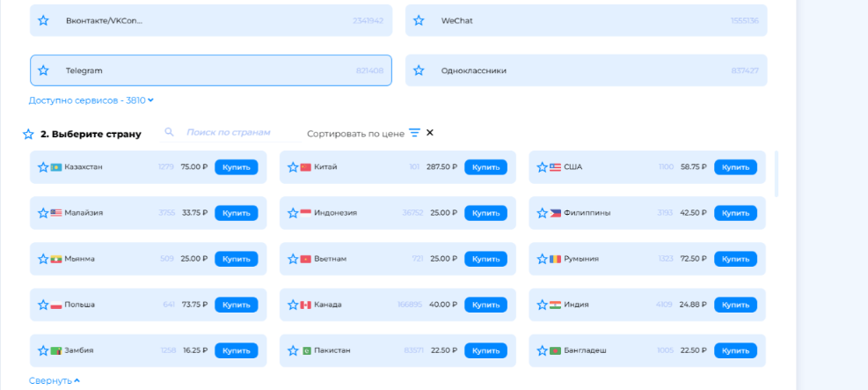Favorite Индия via star icon

coord(543,305)
